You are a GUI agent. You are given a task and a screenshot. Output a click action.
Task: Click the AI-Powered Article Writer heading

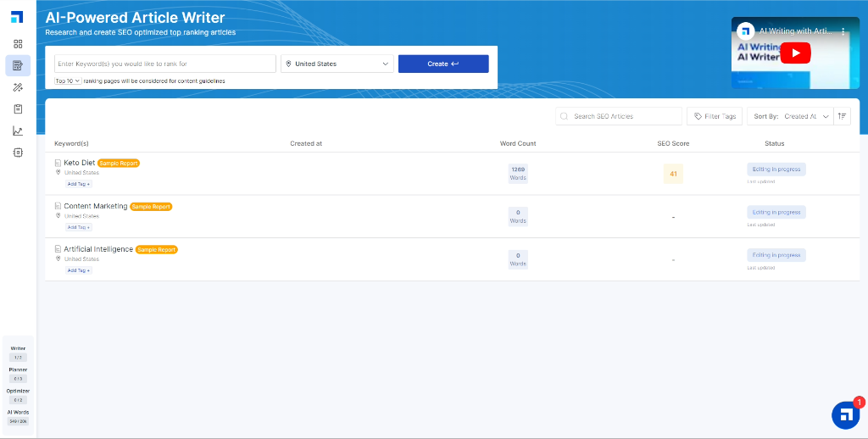click(x=135, y=17)
